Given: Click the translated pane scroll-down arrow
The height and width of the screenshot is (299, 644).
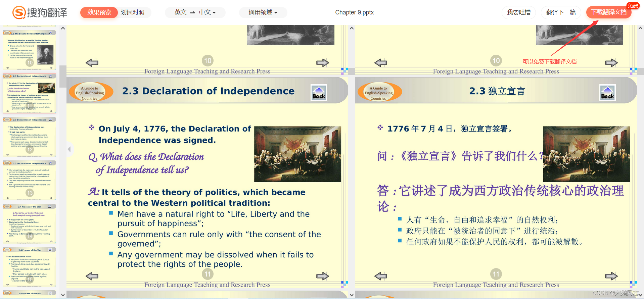Looking at the screenshot, I should 640,295.
